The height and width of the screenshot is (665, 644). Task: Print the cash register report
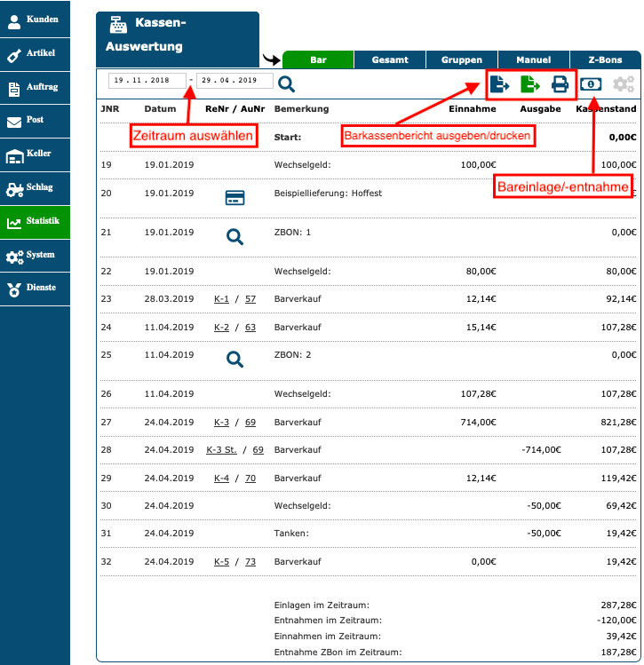560,84
